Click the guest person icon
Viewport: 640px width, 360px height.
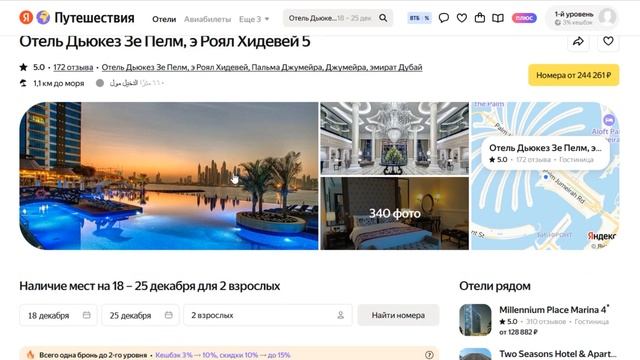(x=340, y=315)
